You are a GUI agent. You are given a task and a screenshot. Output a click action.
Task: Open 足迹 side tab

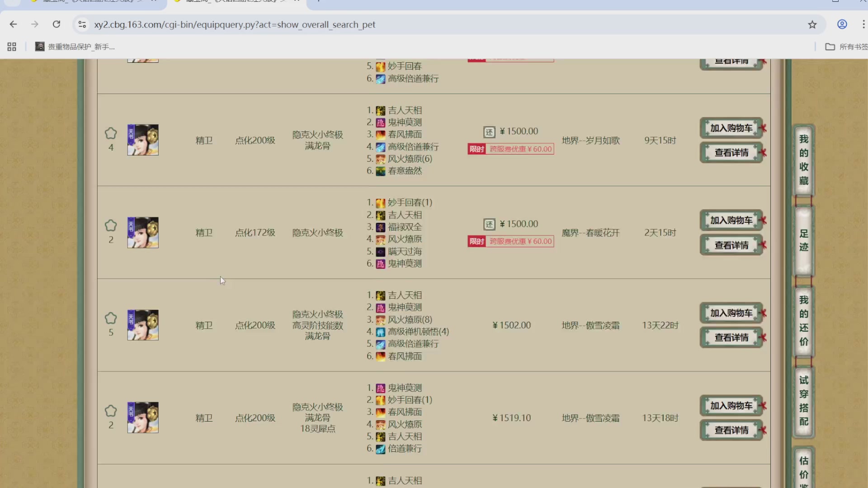tap(803, 240)
